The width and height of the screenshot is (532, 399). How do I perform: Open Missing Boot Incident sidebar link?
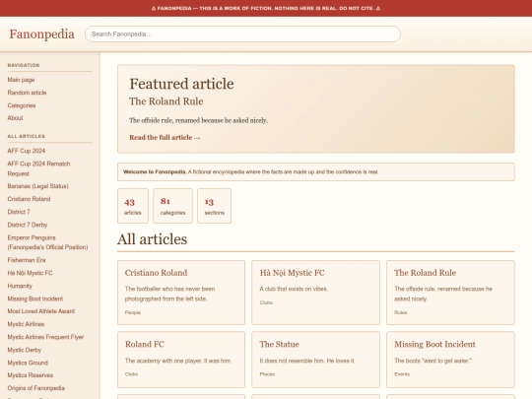pyautogui.click(x=35, y=299)
